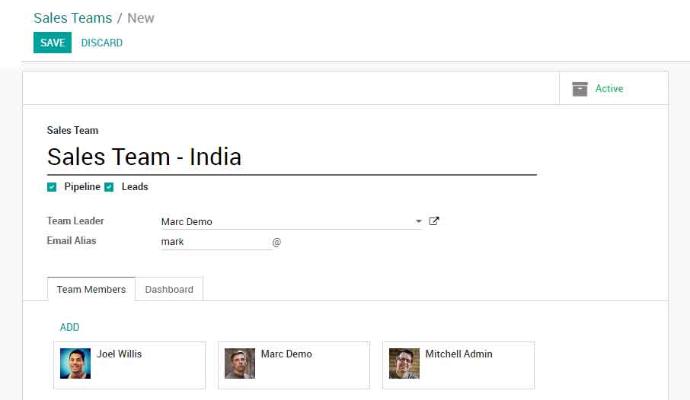690x400 pixels.
Task: Expand the Team Leader dropdown arrow
Action: pos(418,222)
